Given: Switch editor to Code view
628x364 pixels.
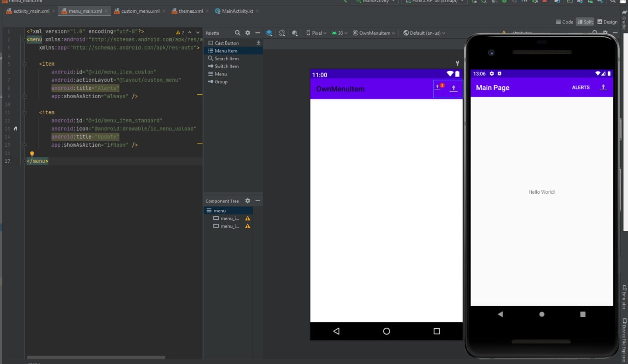Looking at the screenshot, I should click(564, 22).
